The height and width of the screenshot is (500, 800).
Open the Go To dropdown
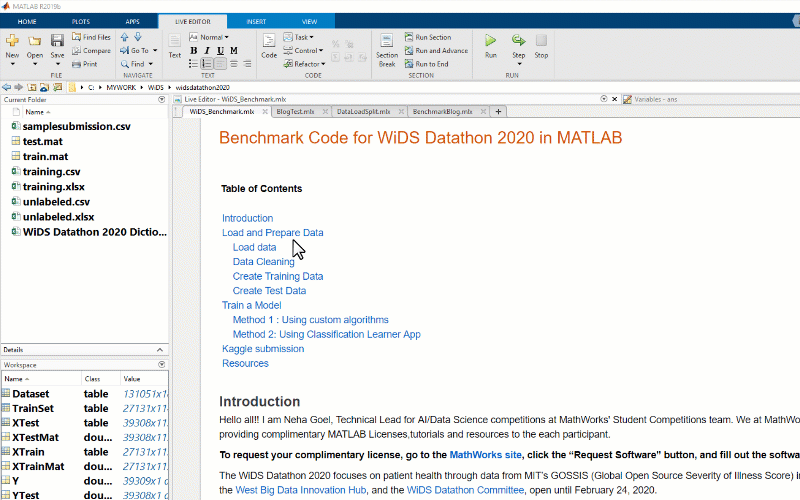click(138, 50)
